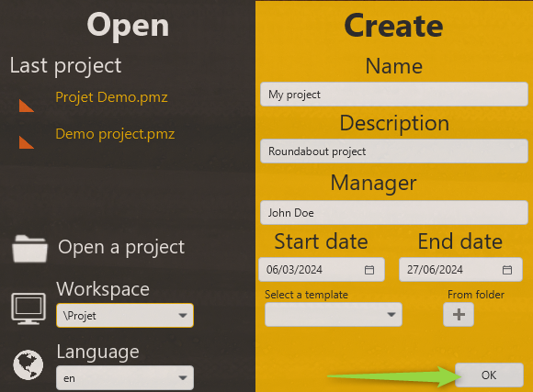Open recent project Demo project.pmz

[115, 134]
